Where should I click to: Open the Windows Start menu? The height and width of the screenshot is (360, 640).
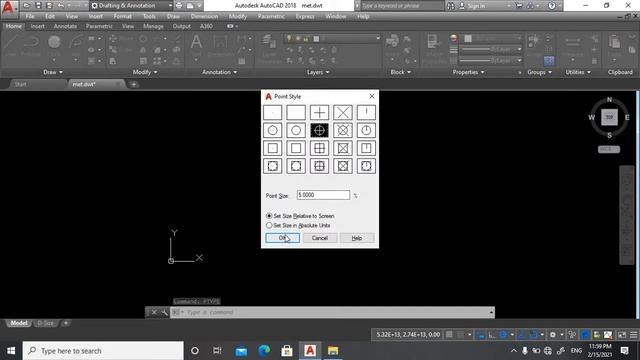point(11,351)
